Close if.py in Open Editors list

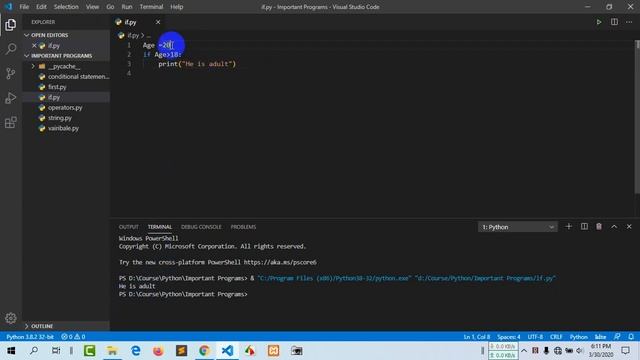[34, 46]
